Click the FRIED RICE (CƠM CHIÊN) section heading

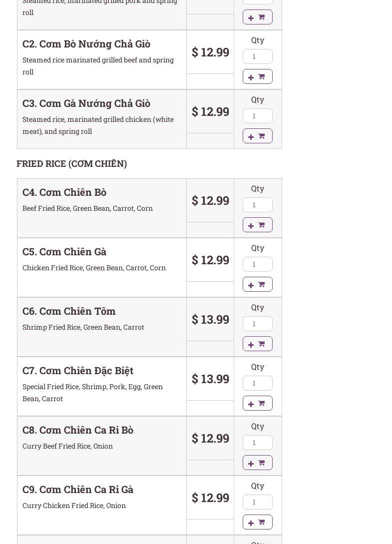click(72, 164)
